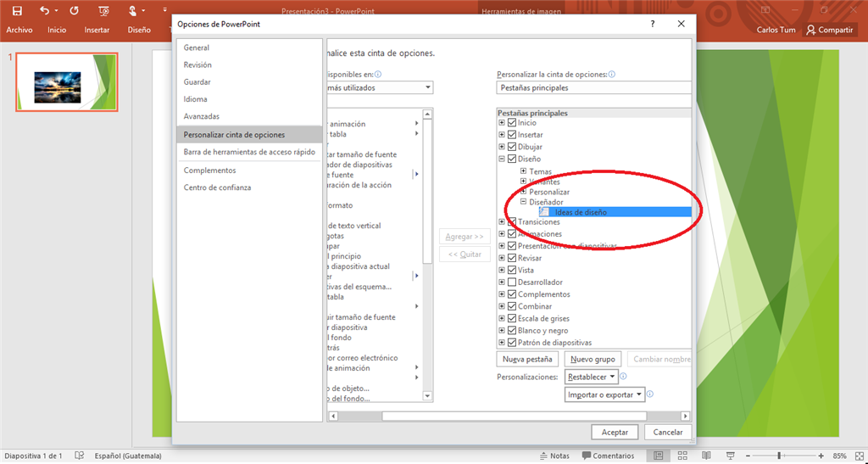Viewport: 868px width, 464px height.
Task: Open the Archivo ribbon tab
Action: pos(19,30)
